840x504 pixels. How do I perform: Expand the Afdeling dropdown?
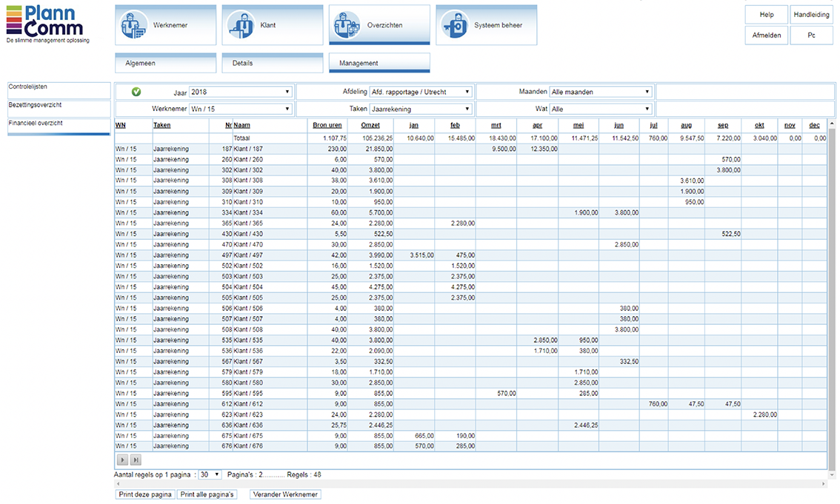click(x=420, y=92)
